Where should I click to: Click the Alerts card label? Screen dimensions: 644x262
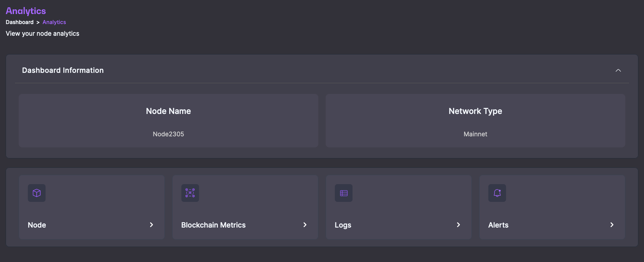tap(498, 225)
